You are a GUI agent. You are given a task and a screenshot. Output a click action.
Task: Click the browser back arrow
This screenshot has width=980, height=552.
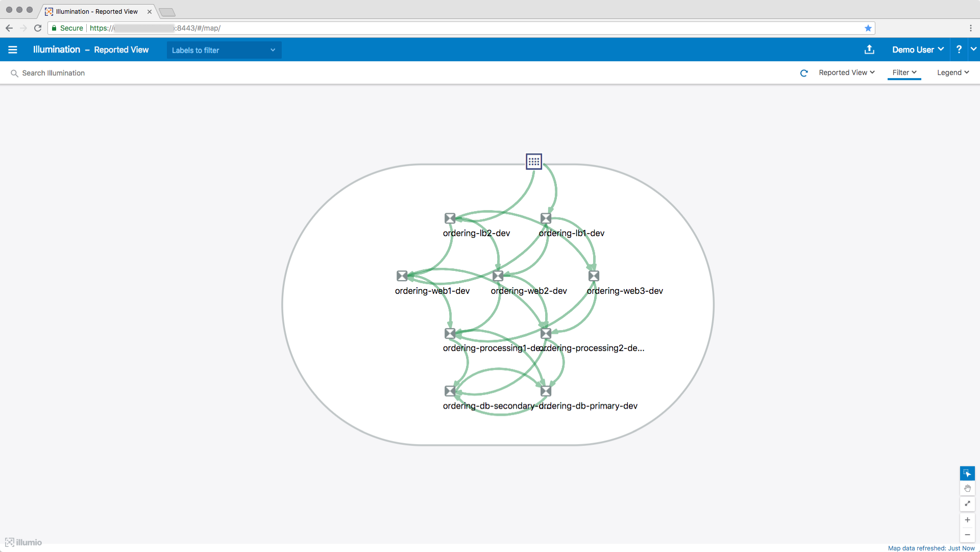point(9,28)
